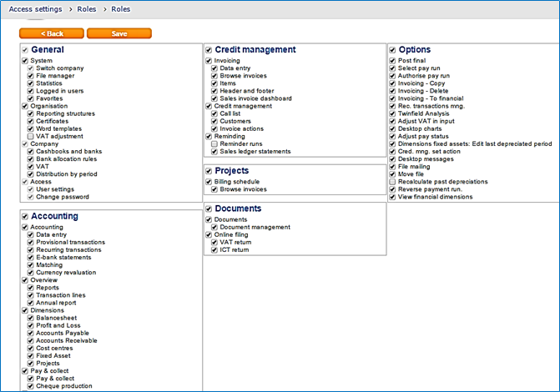
Task: Uncheck the User settings checkbox
Action: [31, 189]
